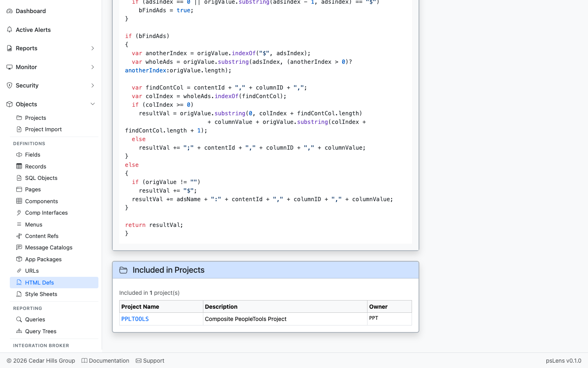Image resolution: width=588 pixels, height=368 pixels.
Task: Click the Documentation book icon in footer
Action: 85,361
